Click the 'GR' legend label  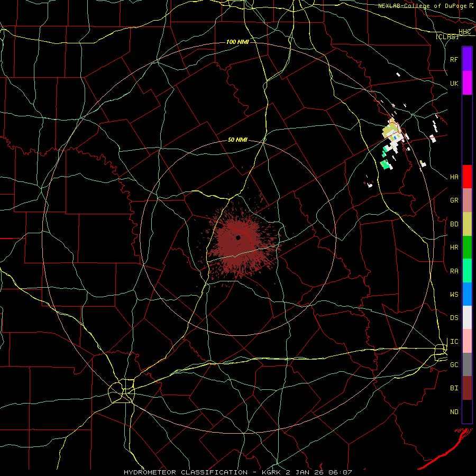454,200
